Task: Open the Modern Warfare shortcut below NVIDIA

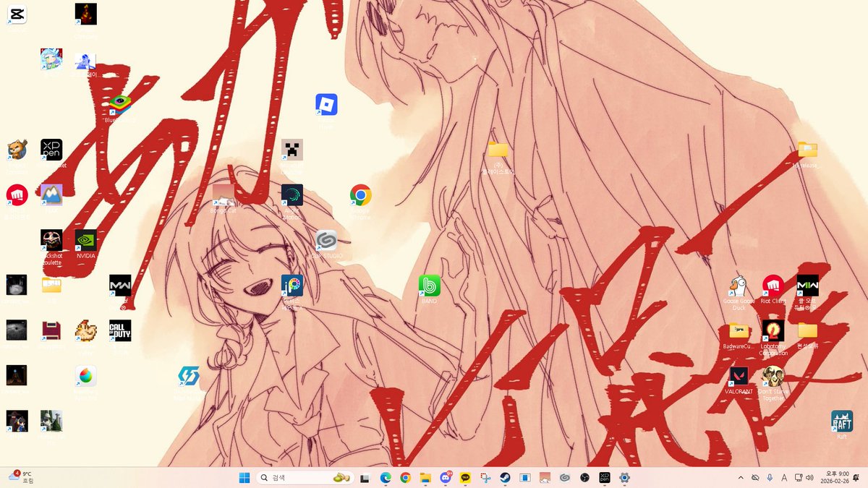Action: (x=120, y=286)
